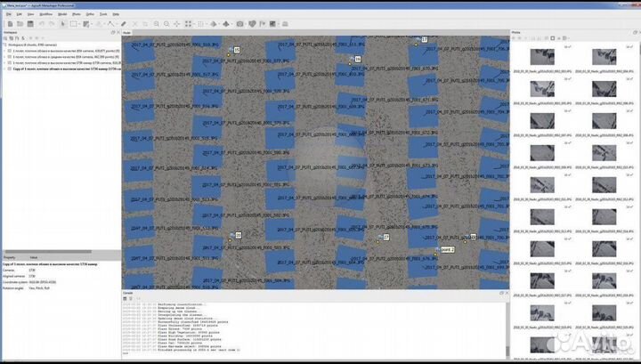The image size is (641, 364).
Task: Select bold 'Copy of' chunk in Workspace
Action: [67, 69]
